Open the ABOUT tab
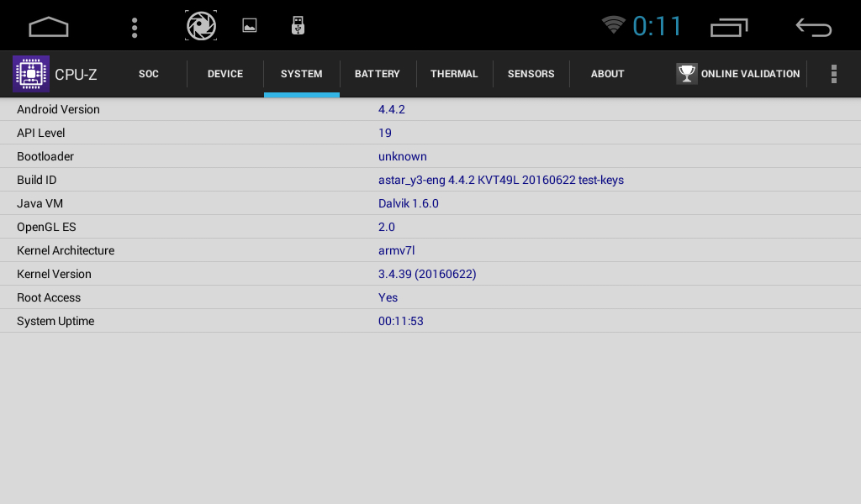The height and width of the screenshot is (504, 861). (607, 73)
